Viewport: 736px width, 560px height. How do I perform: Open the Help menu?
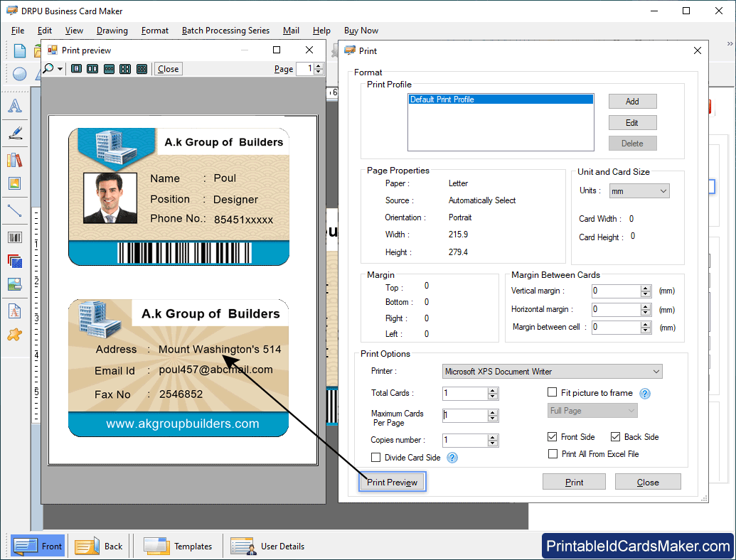[x=321, y=31]
